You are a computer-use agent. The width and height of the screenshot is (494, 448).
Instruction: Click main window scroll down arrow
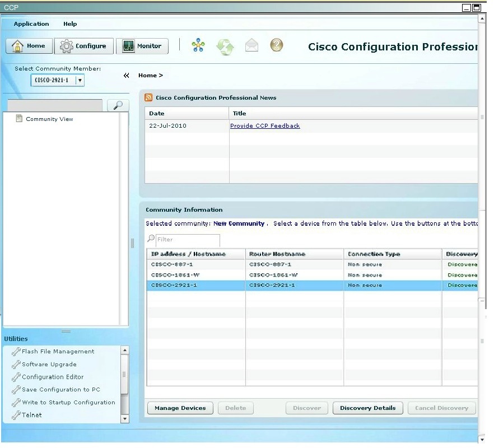tap(482, 440)
